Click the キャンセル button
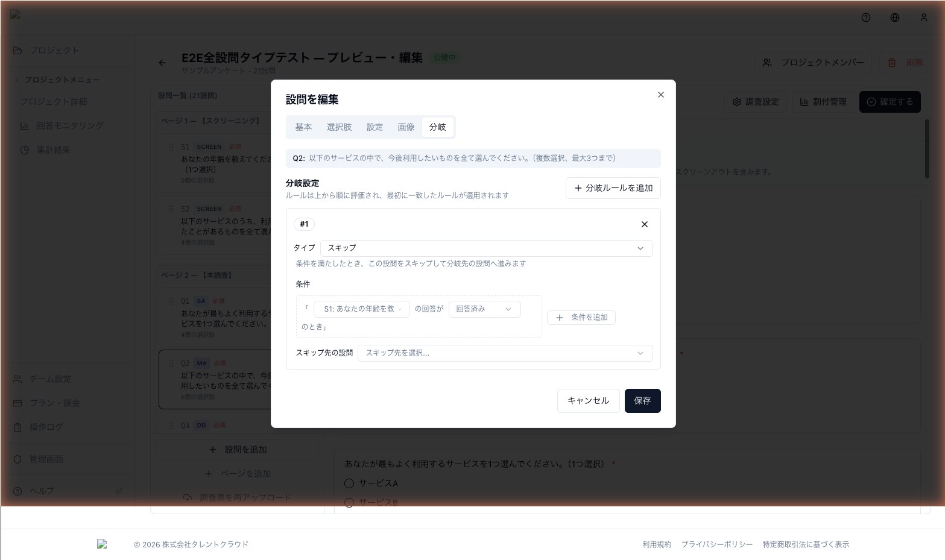945x560 pixels. (588, 401)
